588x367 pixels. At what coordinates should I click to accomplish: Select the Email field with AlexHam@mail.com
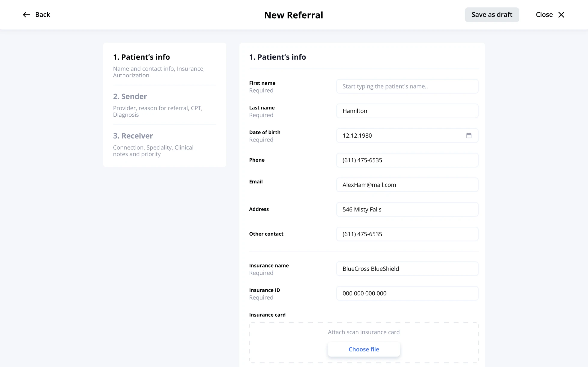[407, 185]
